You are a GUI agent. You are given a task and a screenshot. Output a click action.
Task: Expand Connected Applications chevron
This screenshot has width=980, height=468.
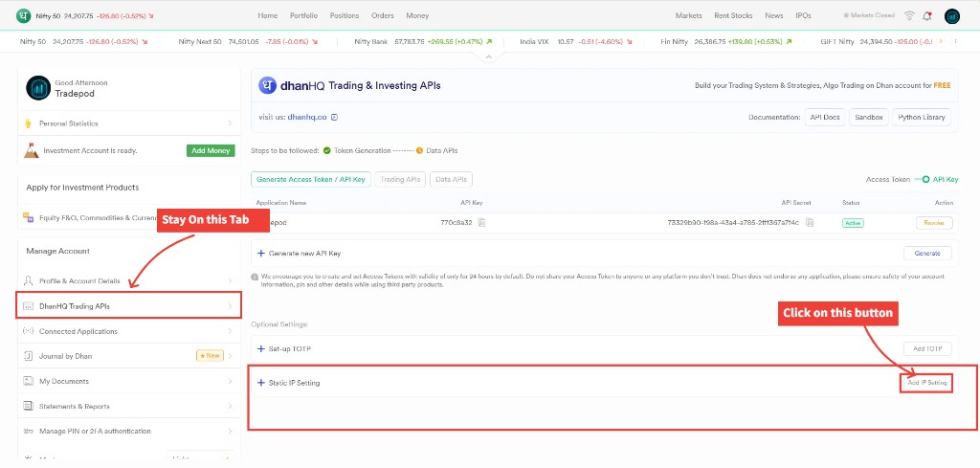(x=230, y=331)
